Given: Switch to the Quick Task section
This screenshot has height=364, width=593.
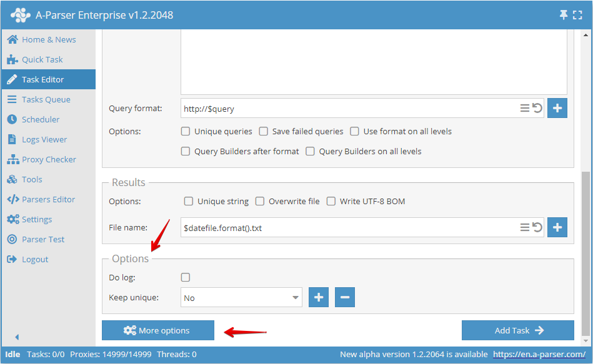Looking at the screenshot, I should (x=39, y=59).
